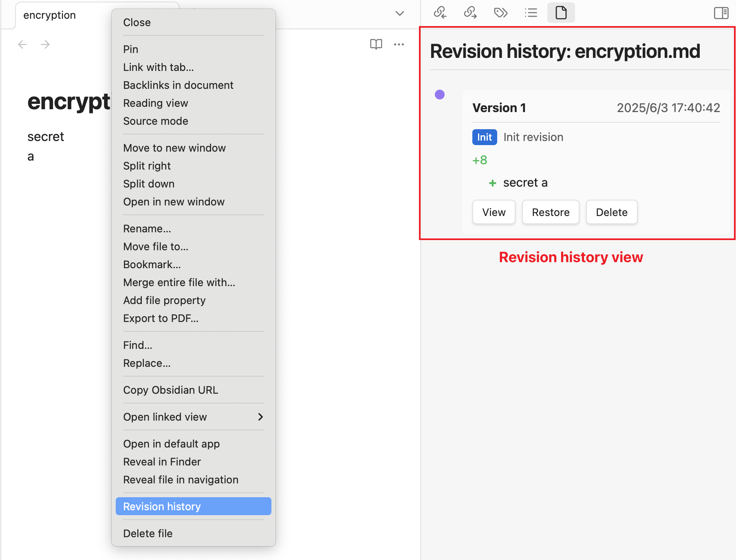Click the purple Version 1 timeline dot

(440, 95)
